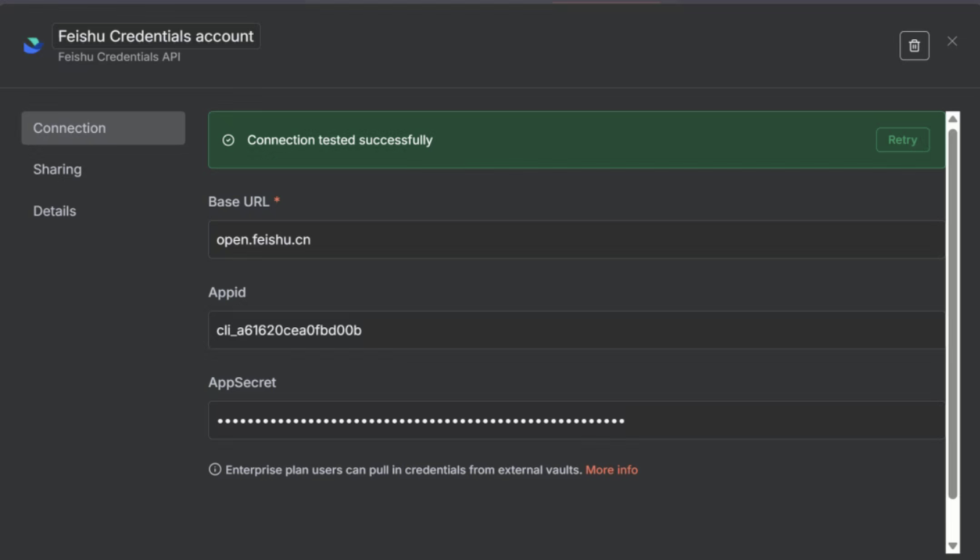Viewport: 980px width, 560px height.
Task: Delete credential with the trash icon
Action: tap(914, 46)
